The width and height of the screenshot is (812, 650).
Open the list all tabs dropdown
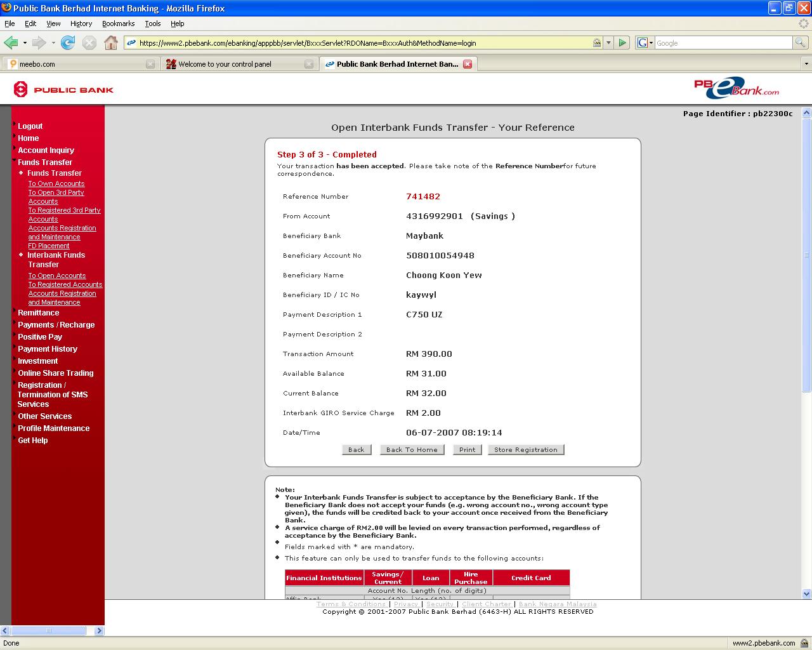[806, 63]
